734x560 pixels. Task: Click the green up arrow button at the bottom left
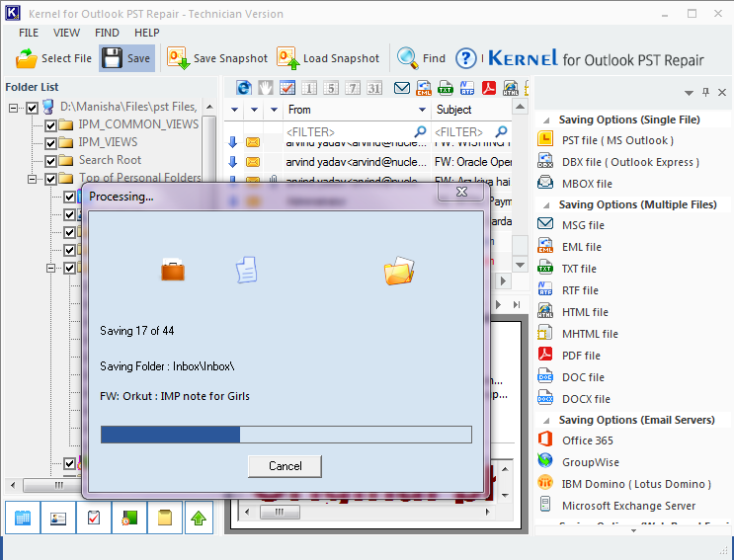[199, 518]
